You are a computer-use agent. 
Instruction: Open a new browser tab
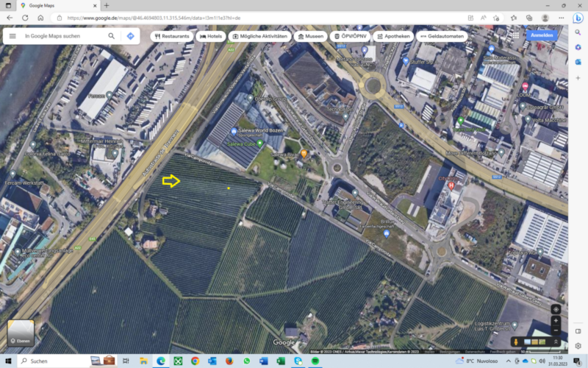(107, 5)
